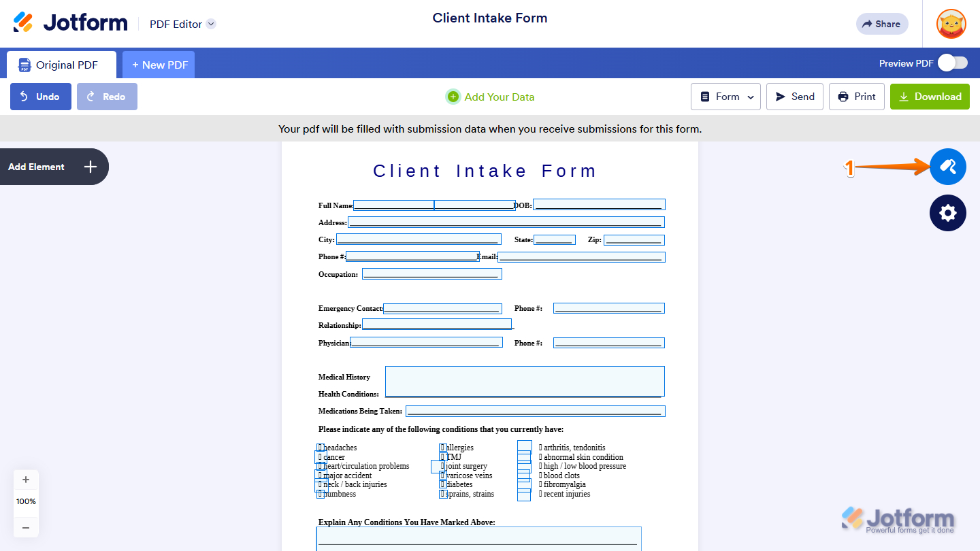Image resolution: width=980 pixels, height=551 pixels.
Task: Open the form designer paint roller tool
Action: [948, 167]
